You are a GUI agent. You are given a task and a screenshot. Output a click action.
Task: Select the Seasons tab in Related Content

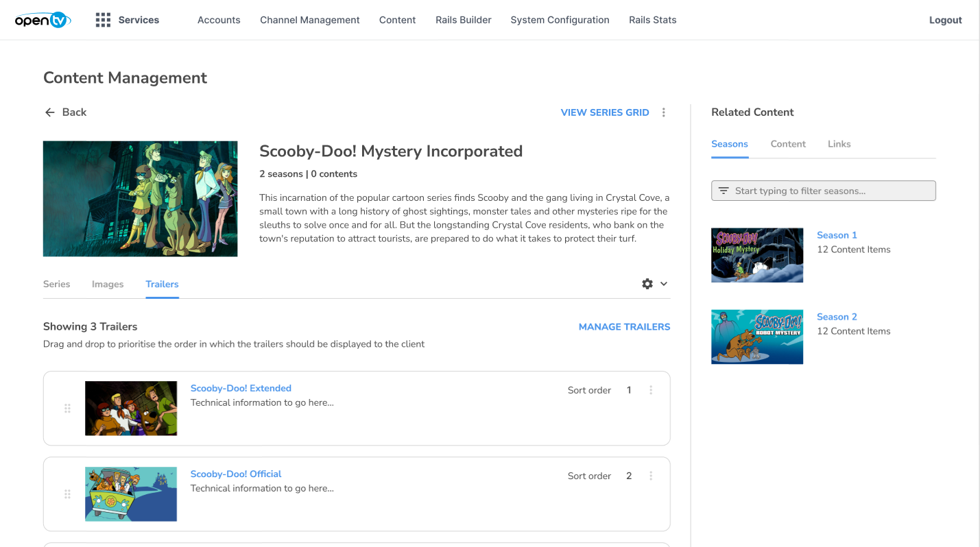click(730, 144)
